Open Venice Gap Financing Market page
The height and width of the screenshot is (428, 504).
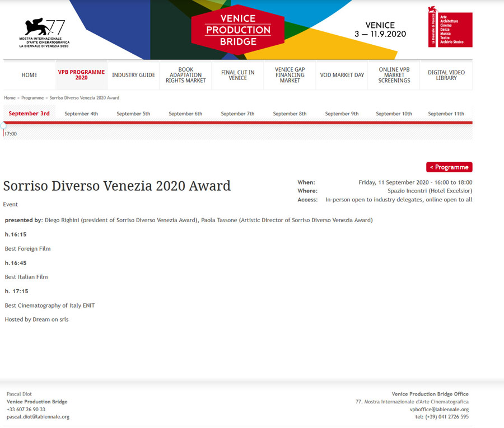point(290,75)
